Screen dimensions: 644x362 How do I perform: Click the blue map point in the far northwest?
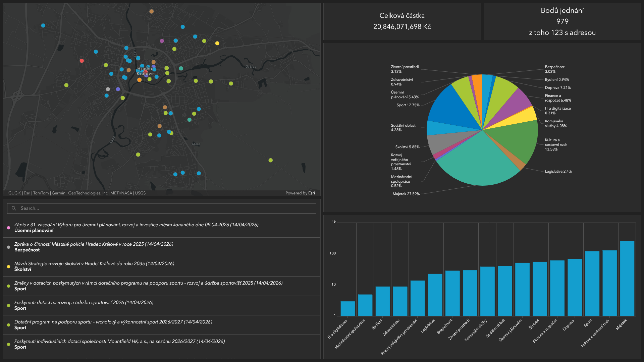coord(43,25)
